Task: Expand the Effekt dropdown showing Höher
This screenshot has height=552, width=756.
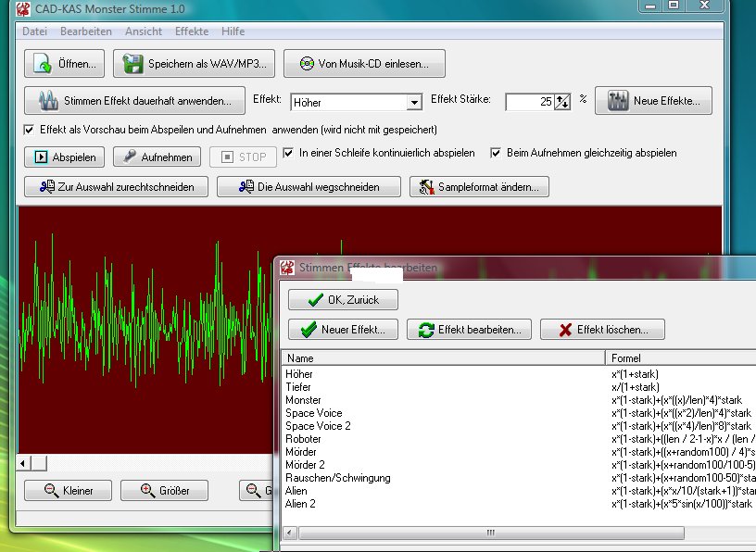Action: pos(413,102)
